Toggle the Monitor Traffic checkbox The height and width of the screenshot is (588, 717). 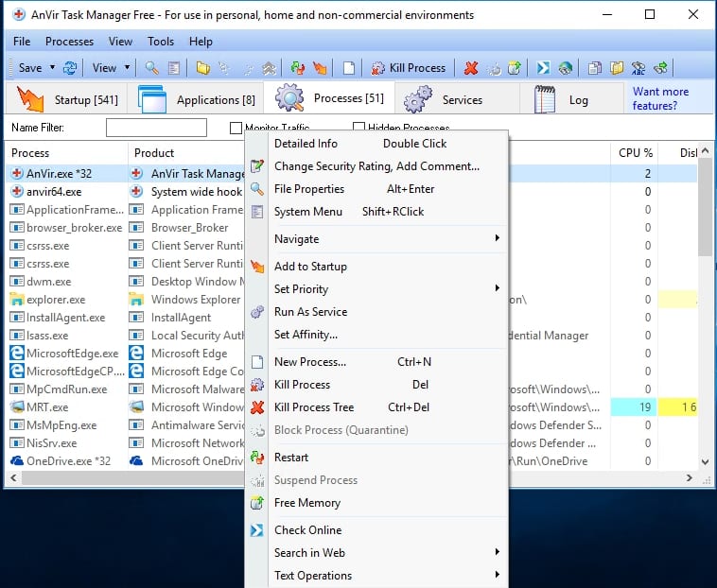click(236, 128)
